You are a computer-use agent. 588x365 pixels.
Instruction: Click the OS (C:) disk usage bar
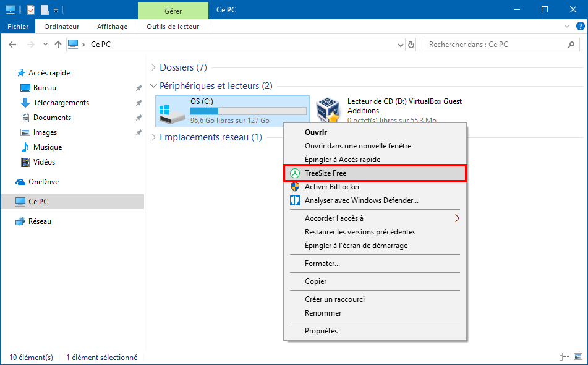248,111
